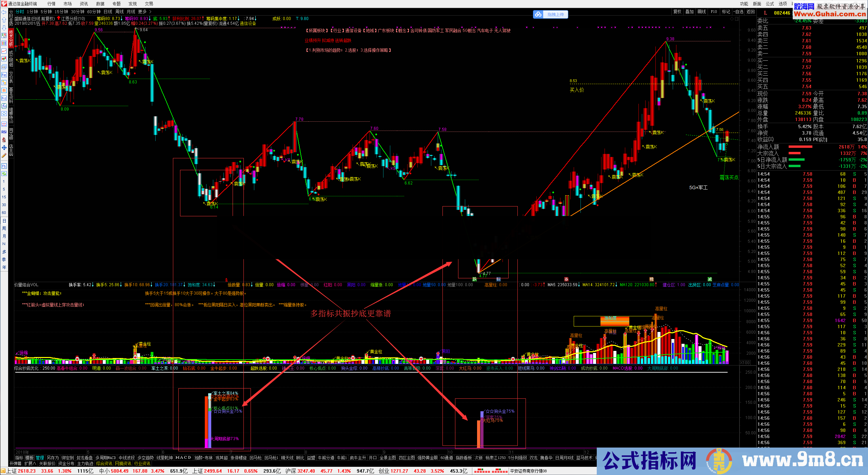Click the orange highlighted volume bar box
The width and height of the screenshot is (868, 475).
pos(614,321)
